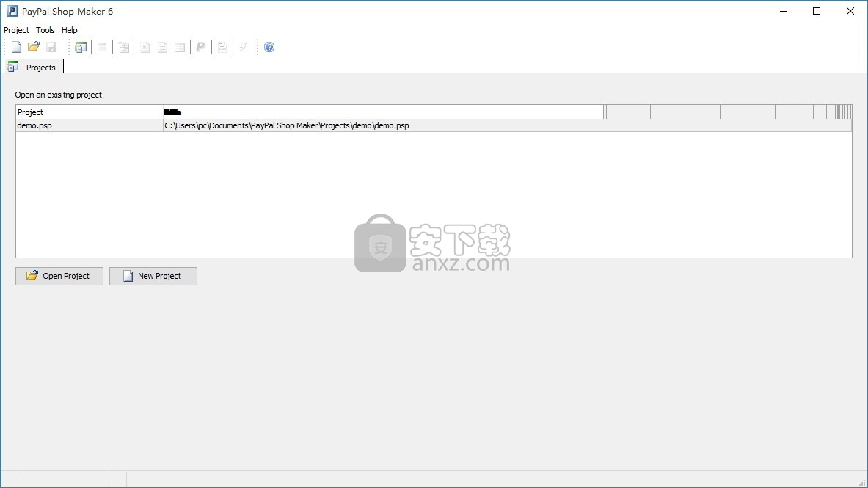
Task: Click the grayed single table toolbar icon
Action: 103,47
